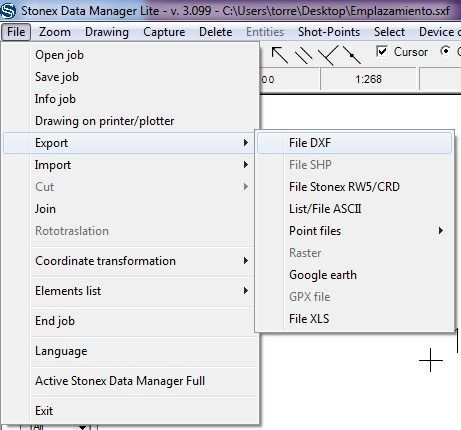Export to Google earth
Screen dimensions: 461x430
[x=355, y=275]
